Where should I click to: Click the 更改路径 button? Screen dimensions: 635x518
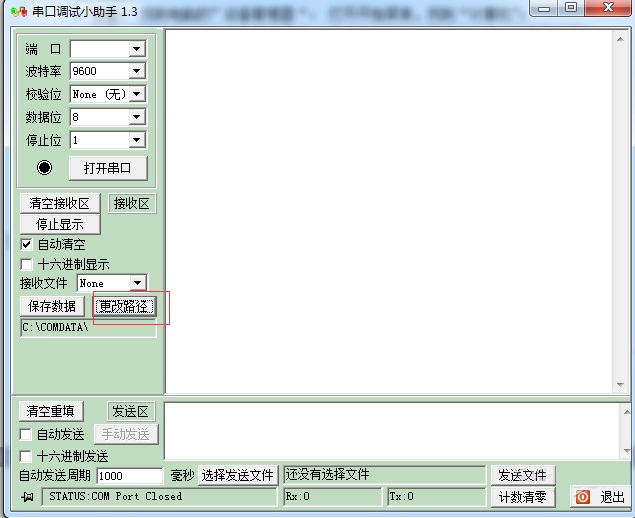125,307
